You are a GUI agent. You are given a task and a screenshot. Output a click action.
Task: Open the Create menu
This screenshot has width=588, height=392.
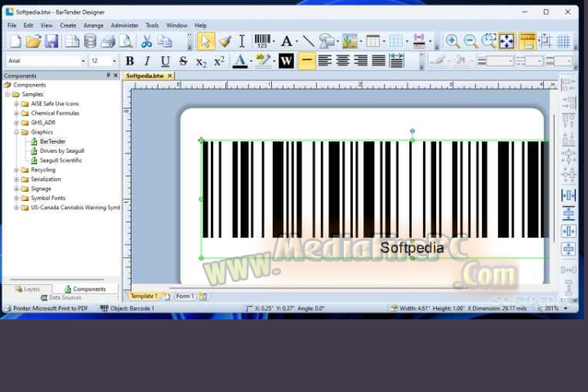(x=68, y=25)
